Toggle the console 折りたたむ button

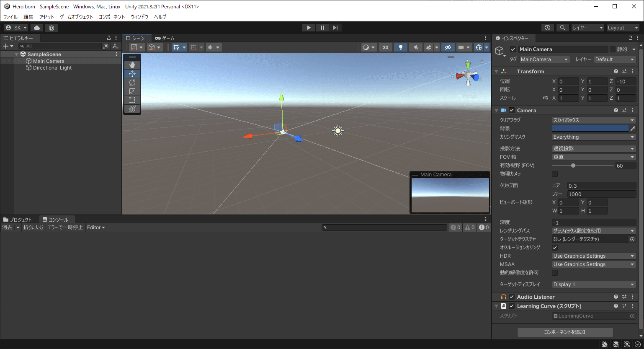pyautogui.click(x=33, y=227)
